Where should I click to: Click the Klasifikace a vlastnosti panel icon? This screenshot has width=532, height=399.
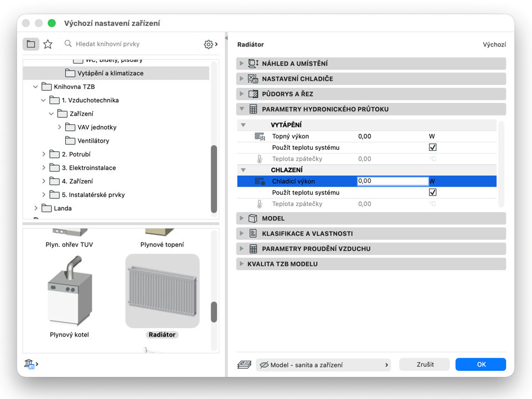pos(253,233)
